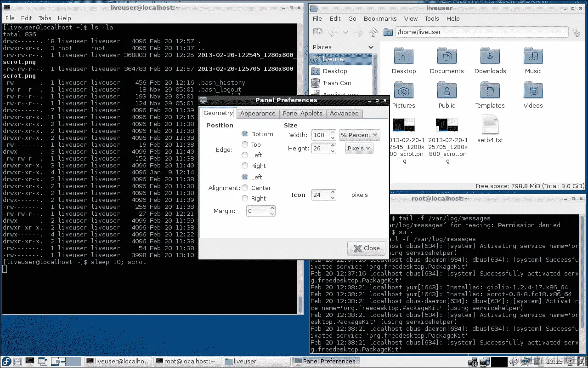Open Bookmarks menu in file manager
This screenshot has height=368, width=588.
380,18
